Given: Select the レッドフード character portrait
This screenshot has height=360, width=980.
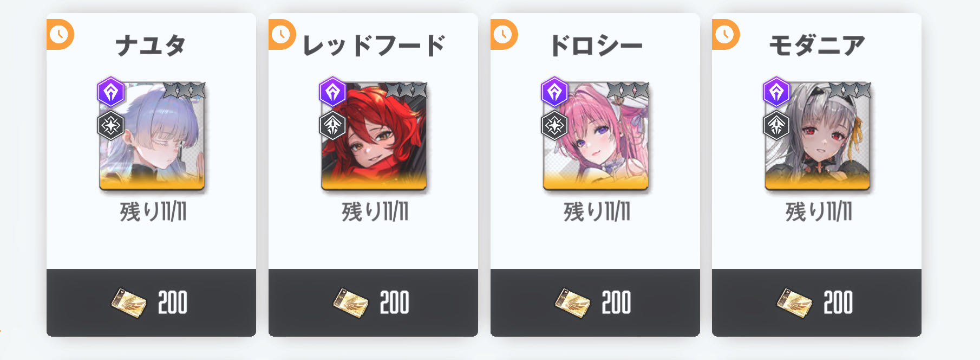Looking at the screenshot, I should pos(374,137).
